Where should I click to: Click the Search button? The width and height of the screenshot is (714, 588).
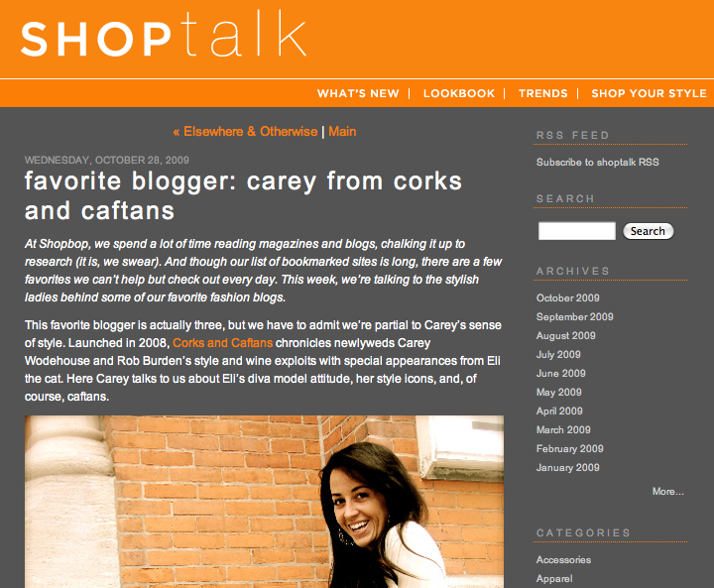coord(648,231)
